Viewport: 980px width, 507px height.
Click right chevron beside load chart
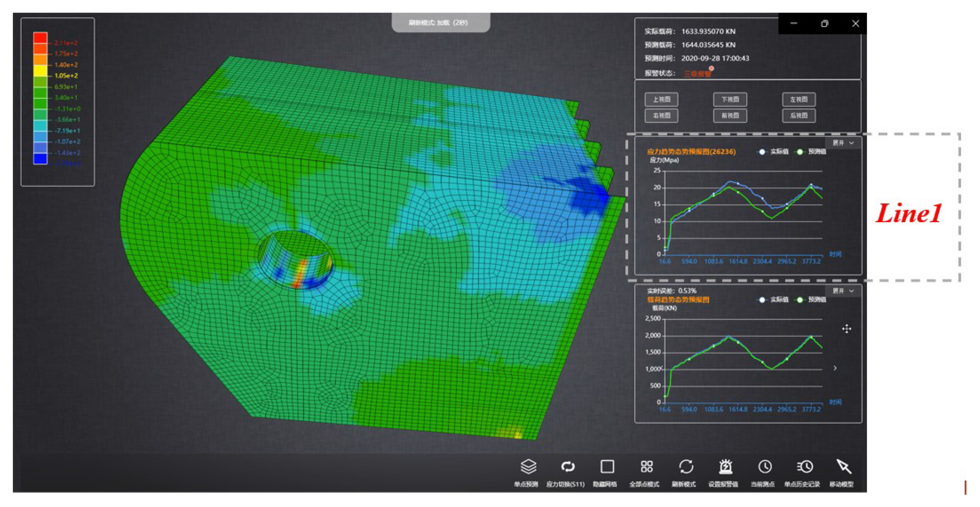click(x=835, y=368)
